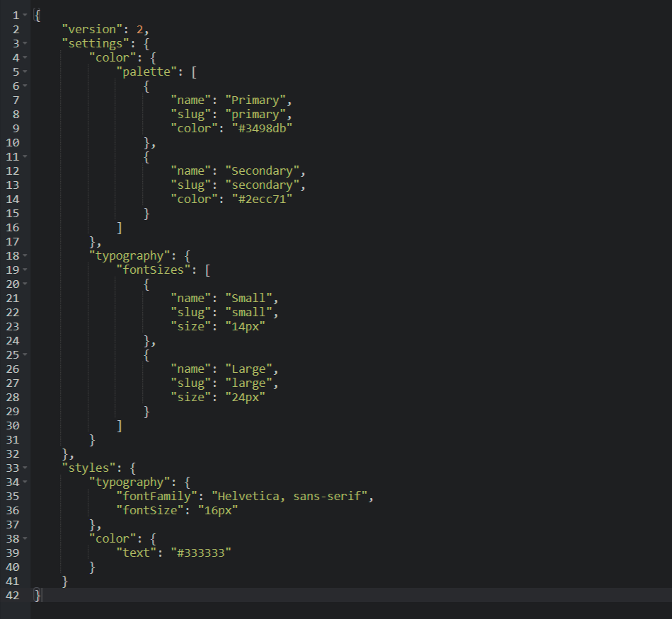The image size is (672, 619).
Task: Select the "version" key on line 2
Action: click(x=89, y=29)
